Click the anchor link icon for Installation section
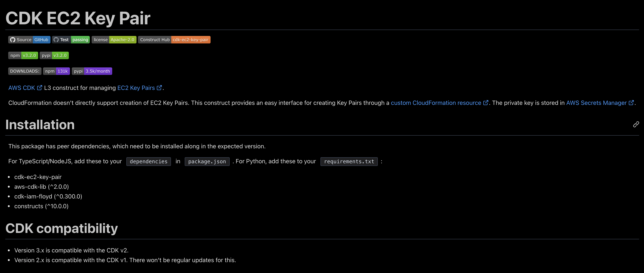Image resolution: width=644 pixels, height=273 pixels. point(636,124)
